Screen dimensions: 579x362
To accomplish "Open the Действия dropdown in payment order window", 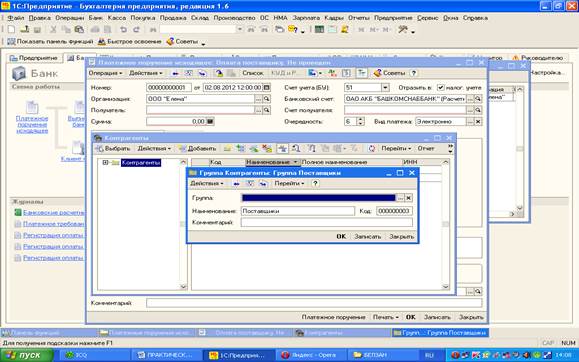I will tap(145, 73).
